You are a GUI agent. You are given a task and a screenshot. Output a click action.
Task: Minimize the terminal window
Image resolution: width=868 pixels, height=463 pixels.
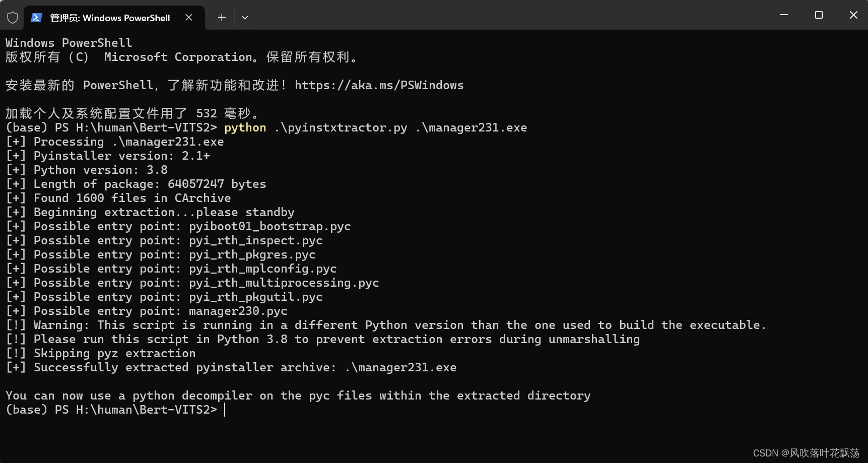click(784, 15)
